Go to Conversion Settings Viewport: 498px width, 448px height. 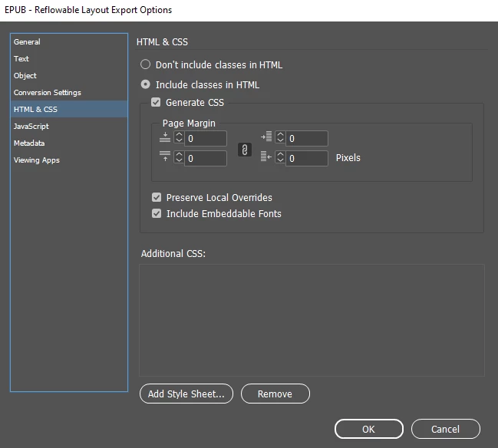point(69,92)
